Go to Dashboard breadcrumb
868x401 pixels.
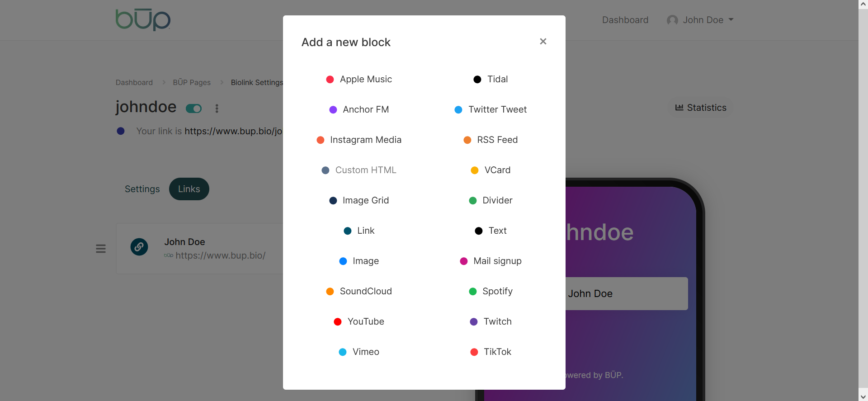(x=134, y=82)
